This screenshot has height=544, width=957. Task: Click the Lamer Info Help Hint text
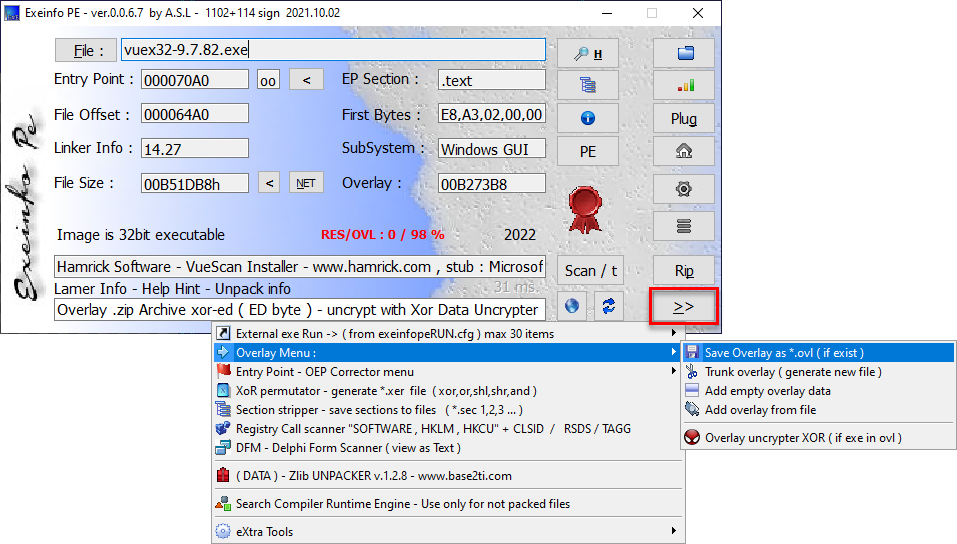pyautogui.click(x=172, y=288)
